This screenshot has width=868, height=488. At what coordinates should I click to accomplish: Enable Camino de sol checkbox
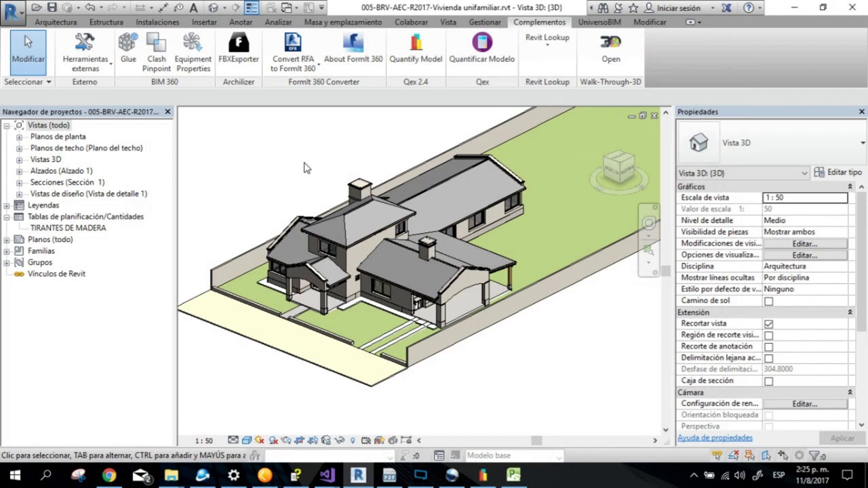pyautogui.click(x=768, y=301)
